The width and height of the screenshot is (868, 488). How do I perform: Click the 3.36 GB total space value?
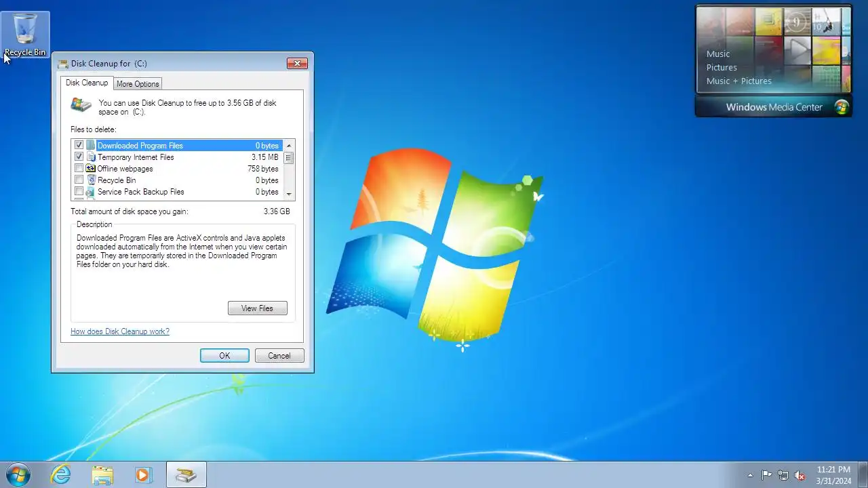click(x=277, y=211)
